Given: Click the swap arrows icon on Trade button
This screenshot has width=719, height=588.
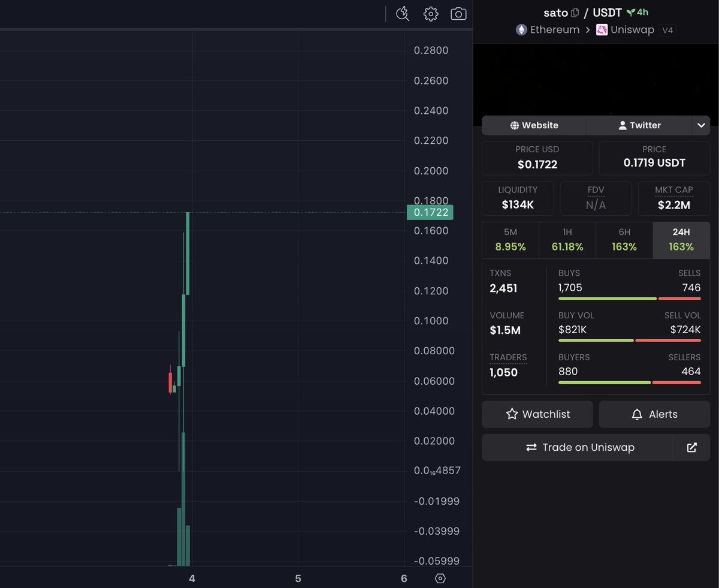Looking at the screenshot, I should pos(531,447).
